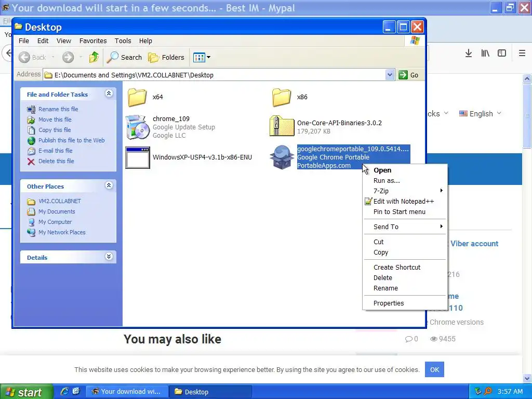The width and height of the screenshot is (532, 399).
Task: Click the Back arrow in Explorer toolbar
Action: click(32, 57)
